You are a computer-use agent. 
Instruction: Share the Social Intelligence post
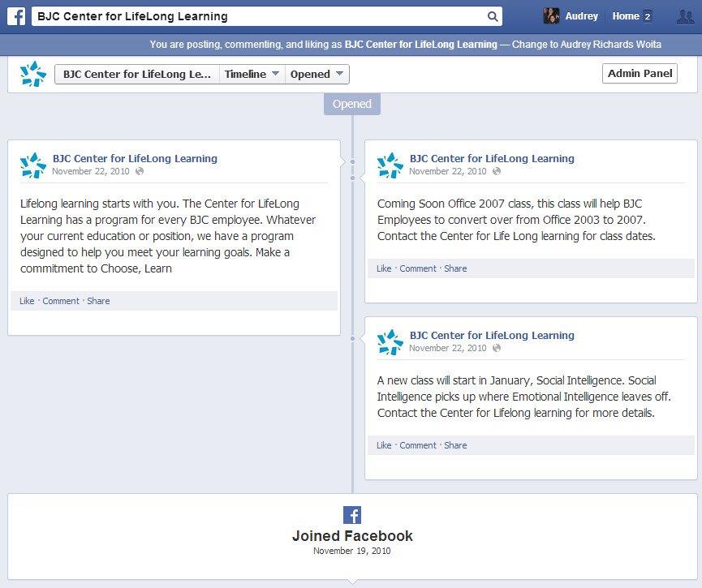pos(455,445)
